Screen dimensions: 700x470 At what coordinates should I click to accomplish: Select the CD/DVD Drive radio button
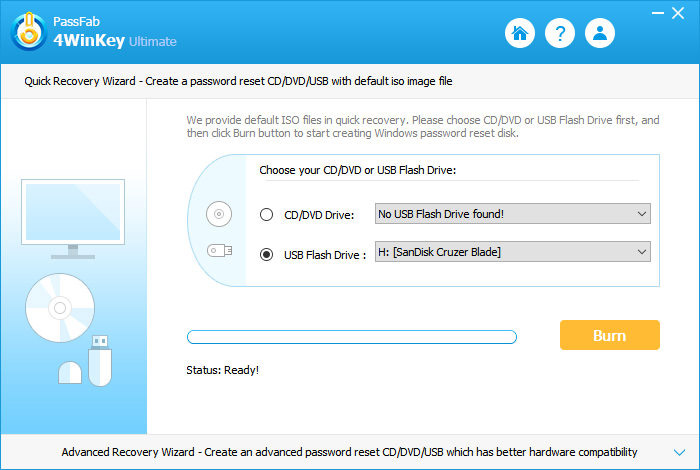(267, 214)
